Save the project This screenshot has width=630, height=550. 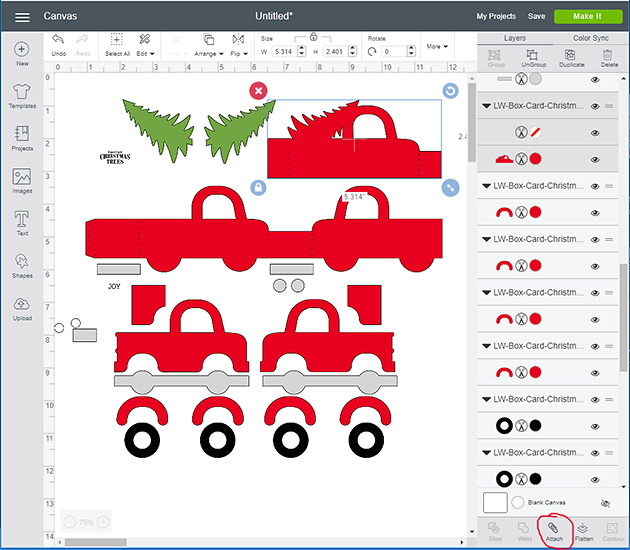pos(536,16)
